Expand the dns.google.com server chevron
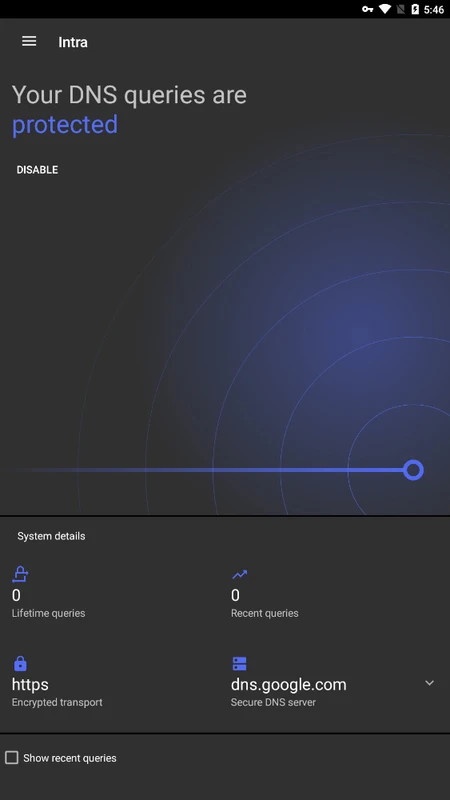This screenshot has height=800, width=450. 430,683
